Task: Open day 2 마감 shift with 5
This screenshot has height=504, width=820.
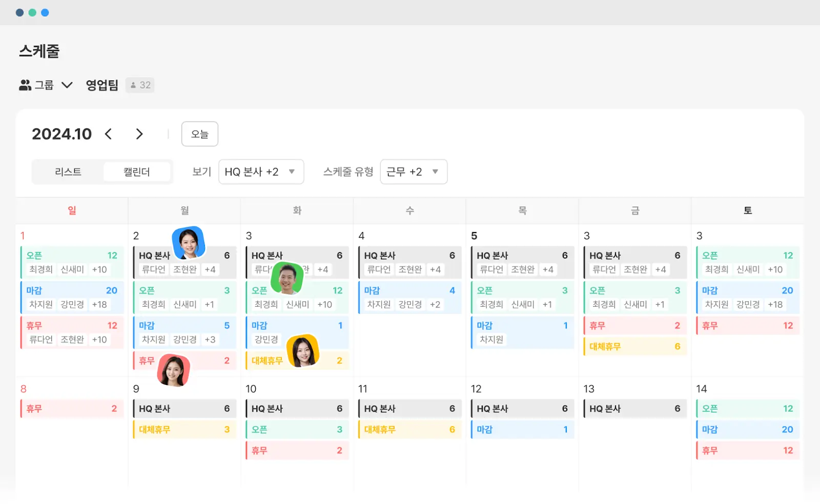Action: (x=184, y=332)
